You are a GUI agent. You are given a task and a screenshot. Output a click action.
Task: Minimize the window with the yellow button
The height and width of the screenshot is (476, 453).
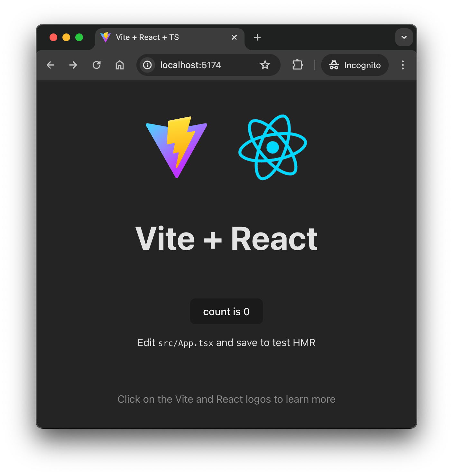[66, 37]
